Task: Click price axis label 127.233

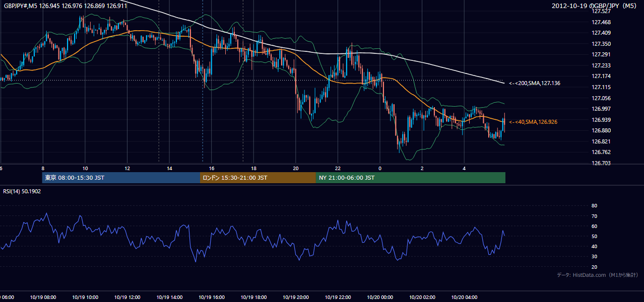Action: pos(601,65)
